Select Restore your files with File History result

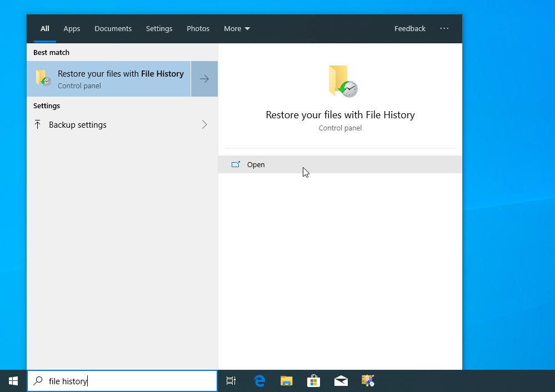point(109,78)
